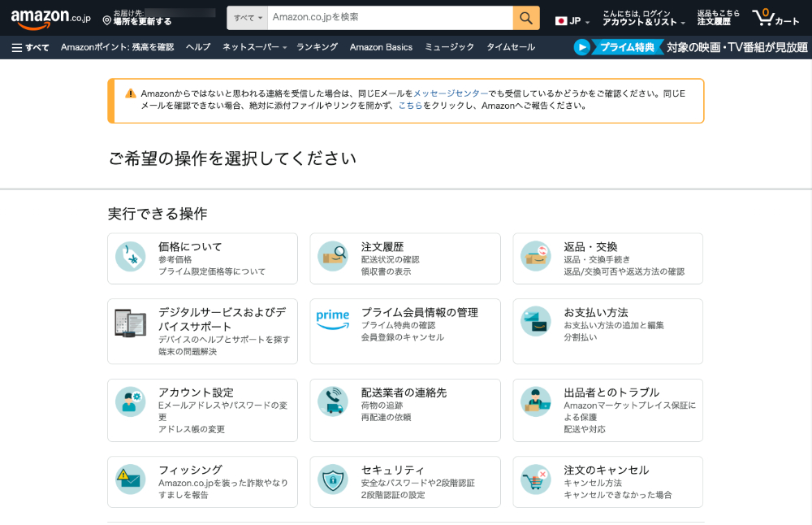Open ランキング in navigation bar
812x525 pixels.
tap(317, 47)
